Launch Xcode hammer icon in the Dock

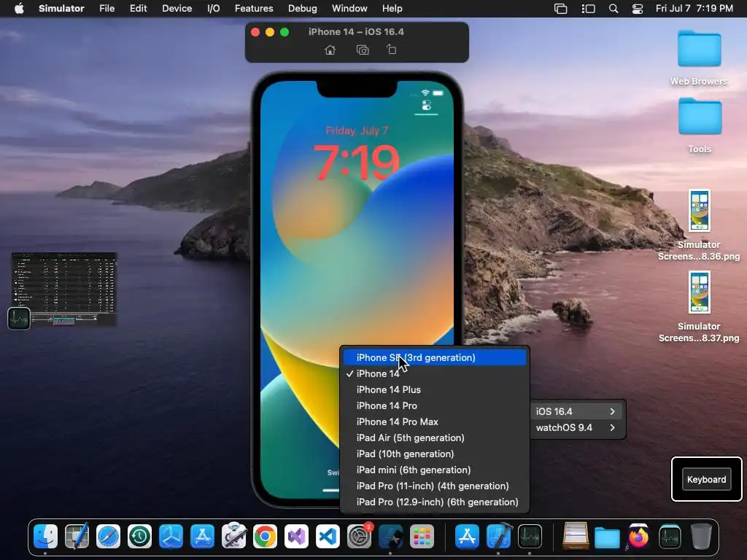(499, 536)
